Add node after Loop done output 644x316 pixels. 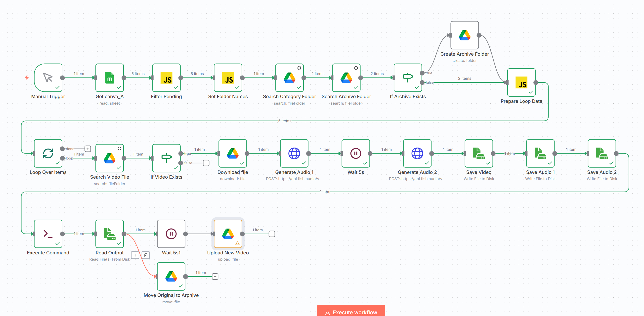[88, 149]
